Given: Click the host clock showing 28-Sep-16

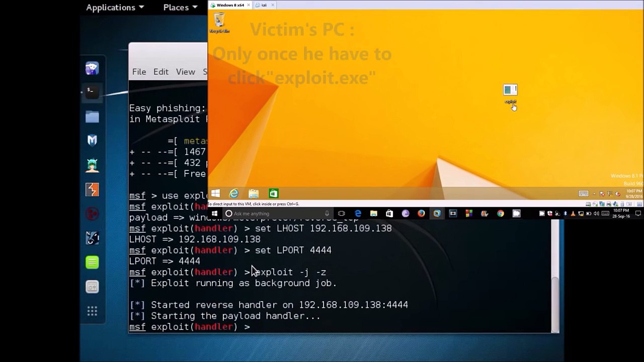Looking at the screenshot, I should click(621, 214).
